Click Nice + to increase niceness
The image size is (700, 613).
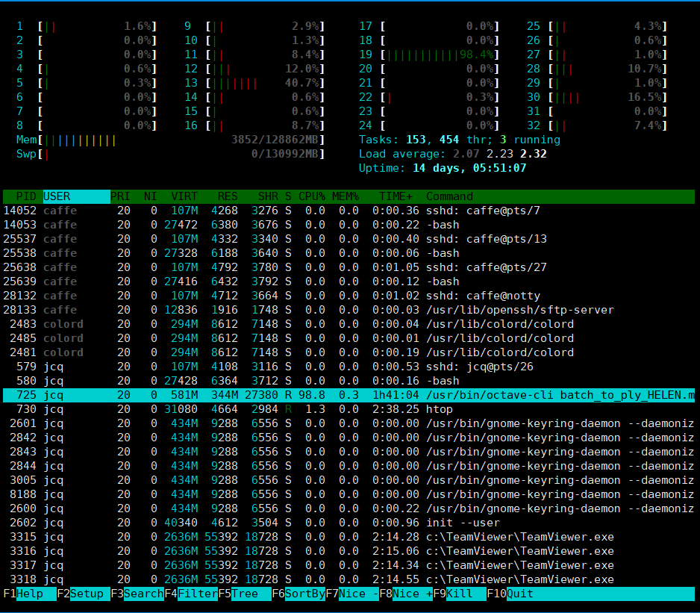[413, 594]
